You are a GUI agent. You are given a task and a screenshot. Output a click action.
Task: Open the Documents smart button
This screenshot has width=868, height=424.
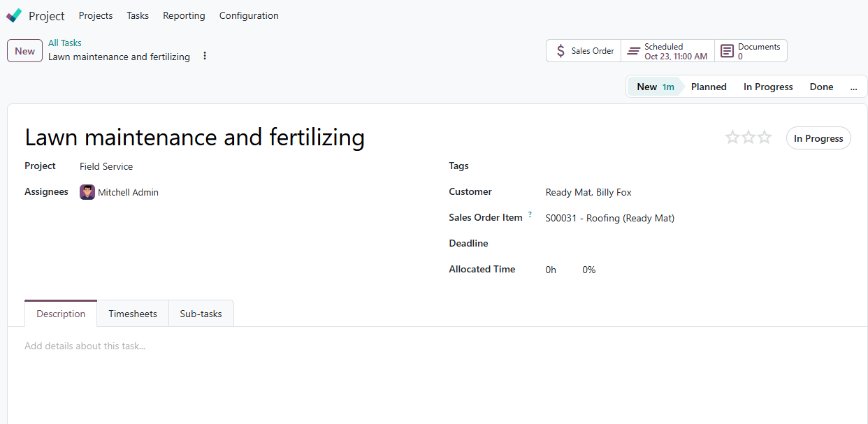pos(751,51)
